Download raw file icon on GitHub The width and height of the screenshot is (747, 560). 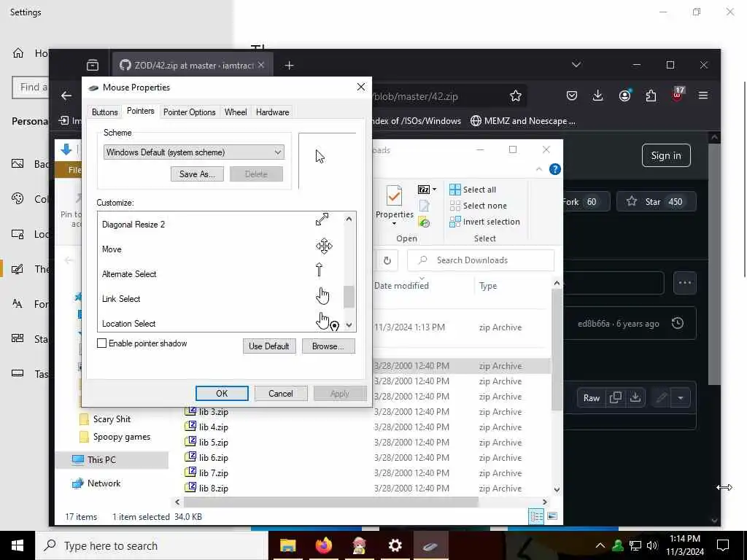pyautogui.click(x=635, y=398)
